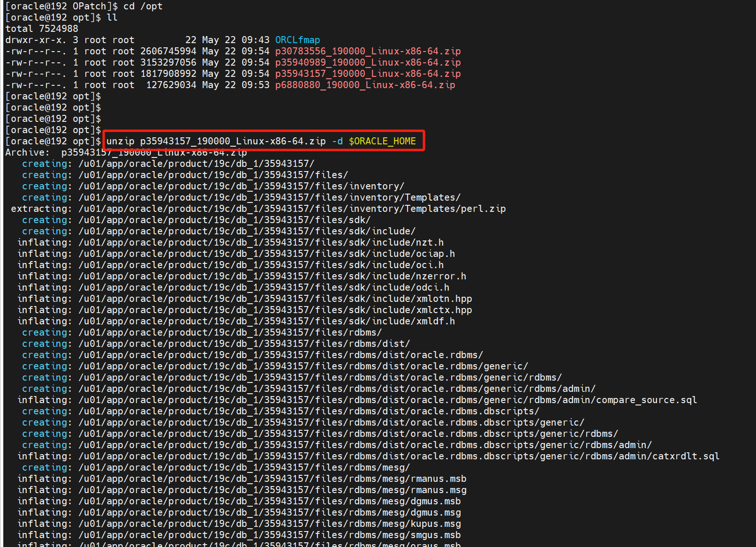Click file size 1817908992

point(168,74)
